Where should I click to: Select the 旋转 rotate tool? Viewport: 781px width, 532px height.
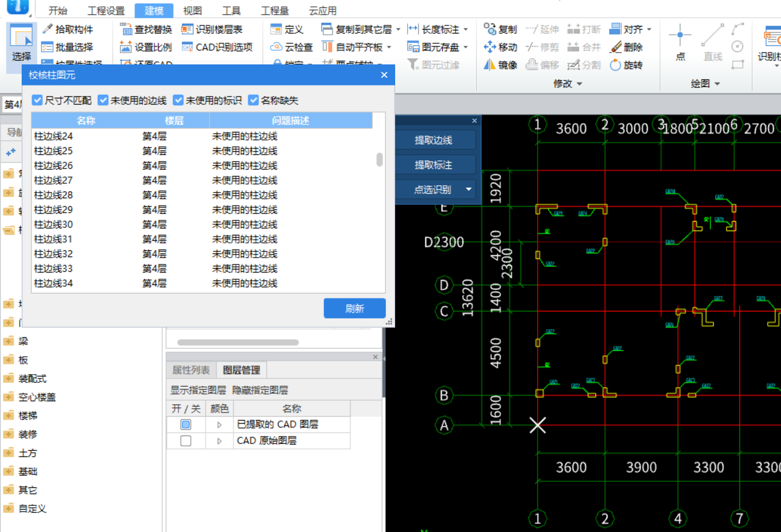[626, 64]
